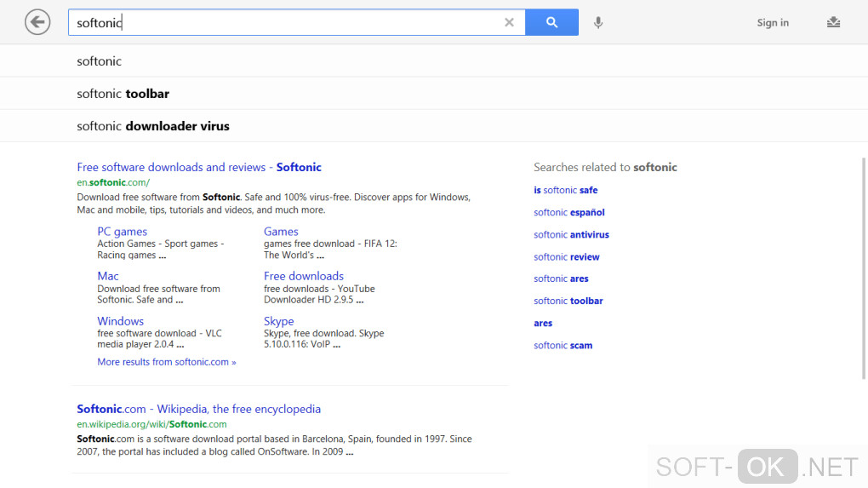Screen dimensions: 868x488
Task: Open the Skype sitelink
Action: pos(278,321)
